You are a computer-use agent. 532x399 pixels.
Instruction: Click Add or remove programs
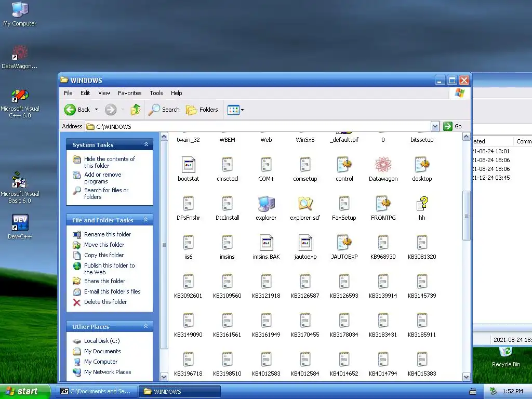[102, 178]
